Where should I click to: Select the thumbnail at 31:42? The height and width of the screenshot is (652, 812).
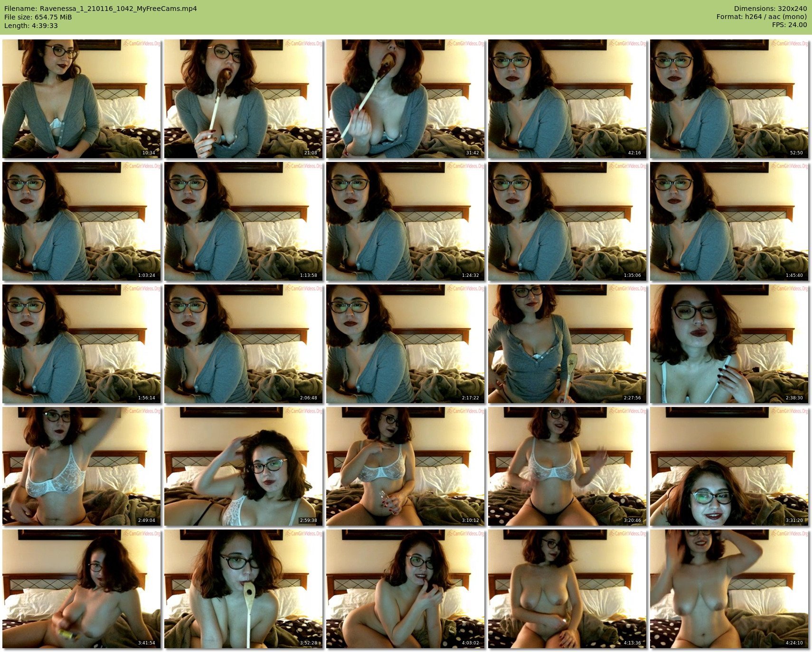tap(405, 98)
